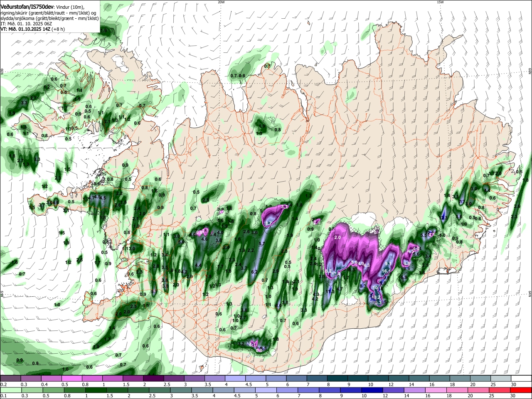Click the darkest purple snow swatch between 2 and 2.5
The width and height of the screenshot is (532, 399).
tap(153, 379)
